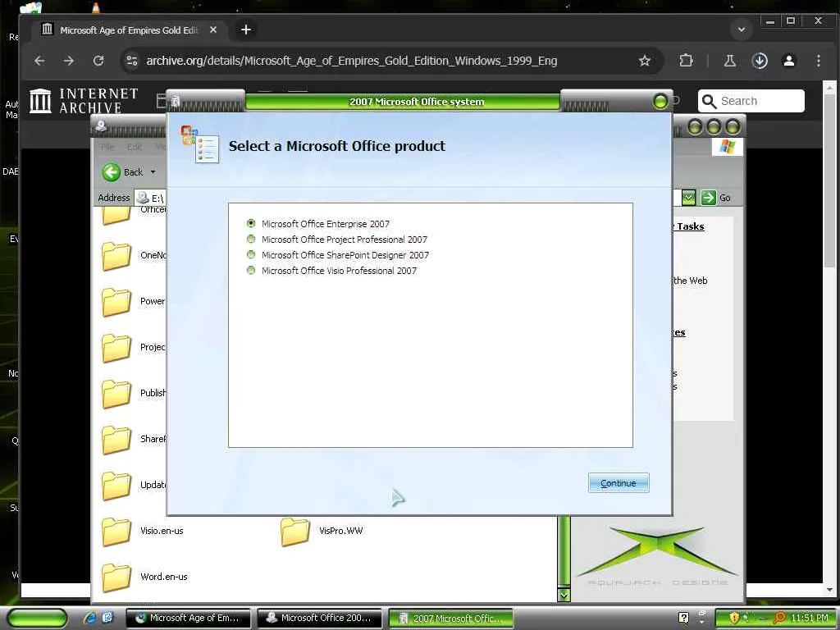Switch to Microsoft Age of Empires Gold tab
The width and height of the screenshot is (840, 630).
pyautogui.click(x=129, y=30)
